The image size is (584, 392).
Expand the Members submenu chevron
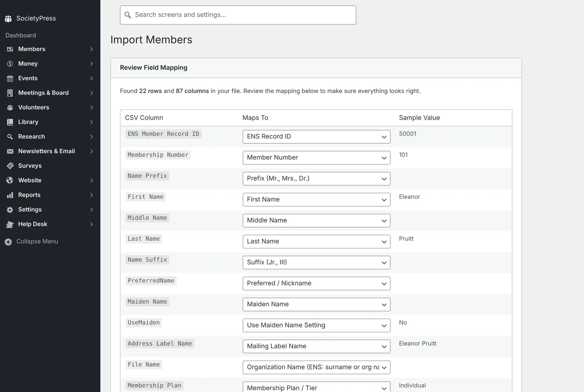pyautogui.click(x=92, y=49)
